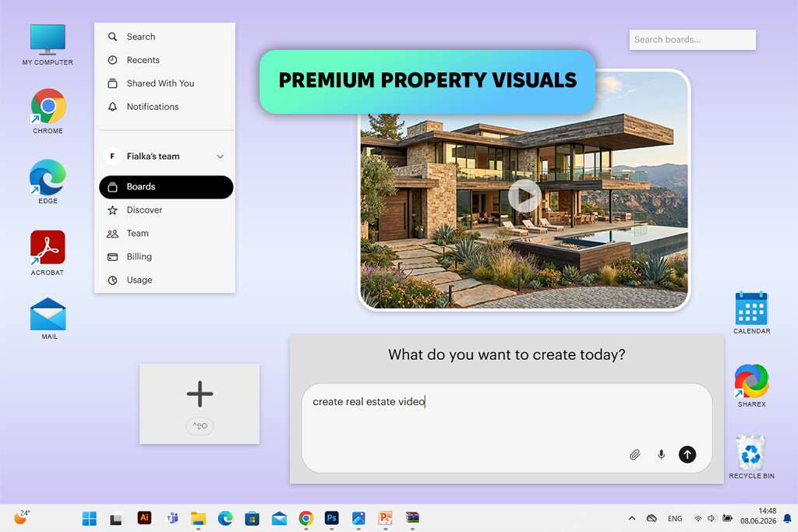Open Recents in the sidebar
This screenshot has width=798, height=532.
pyautogui.click(x=166, y=60)
